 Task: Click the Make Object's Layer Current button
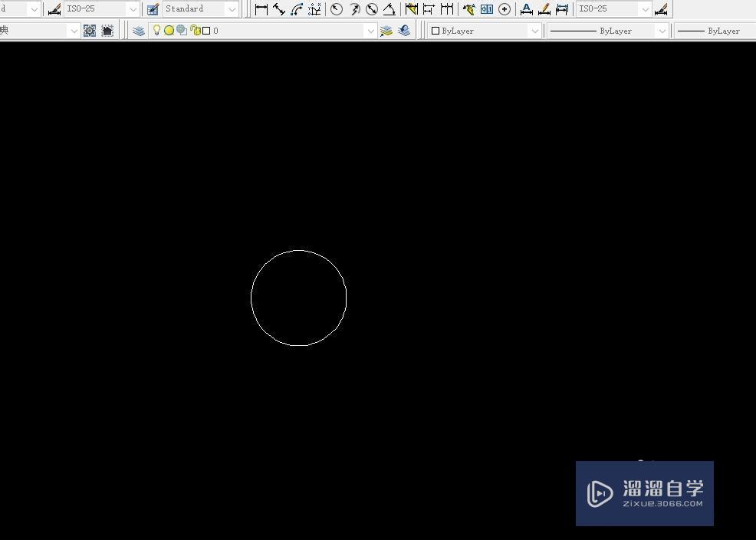coord(386,31)
